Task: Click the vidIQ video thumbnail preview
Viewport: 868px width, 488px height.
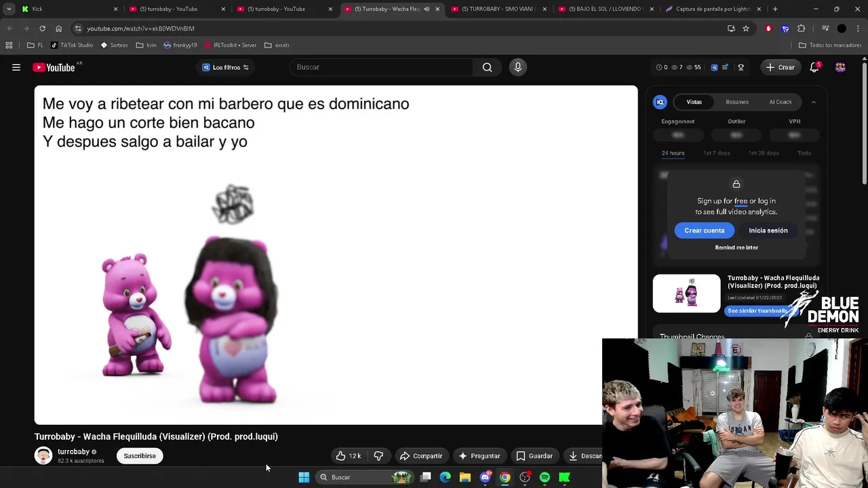Action: [x=686, y=293]
